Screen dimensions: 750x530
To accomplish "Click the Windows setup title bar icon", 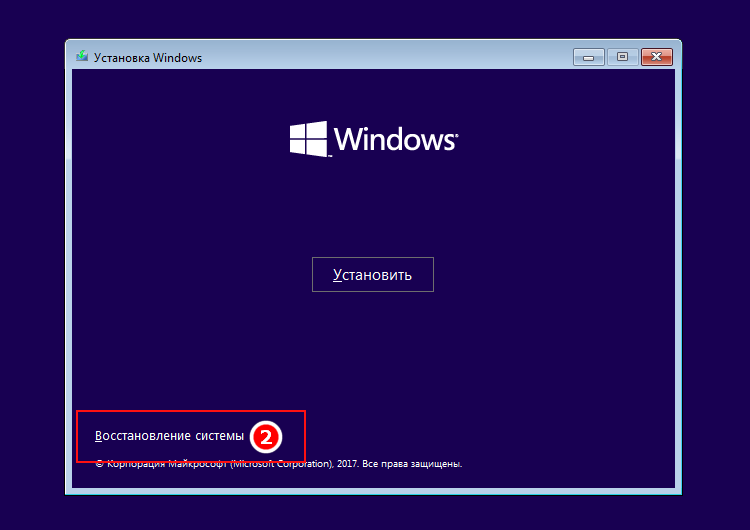I will point(82,56).
